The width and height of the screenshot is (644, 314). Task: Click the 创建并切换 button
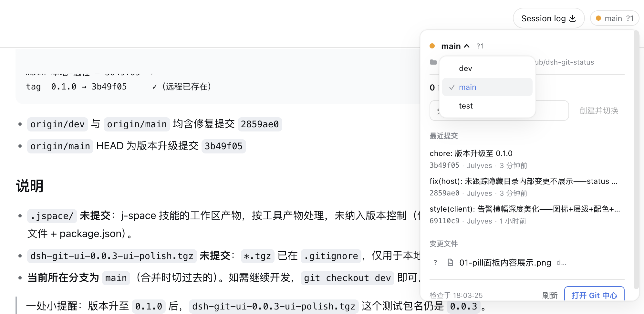(598, 111)
